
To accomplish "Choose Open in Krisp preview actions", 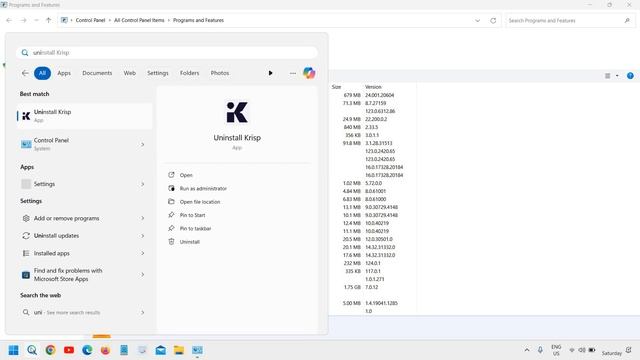I will 186,175.
